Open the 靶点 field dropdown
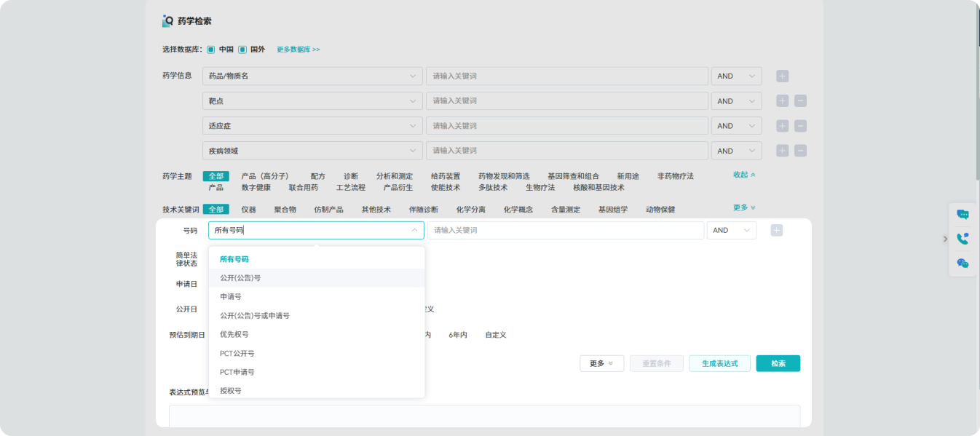Viewport: 980px width, 436px height. coord(312,101)
